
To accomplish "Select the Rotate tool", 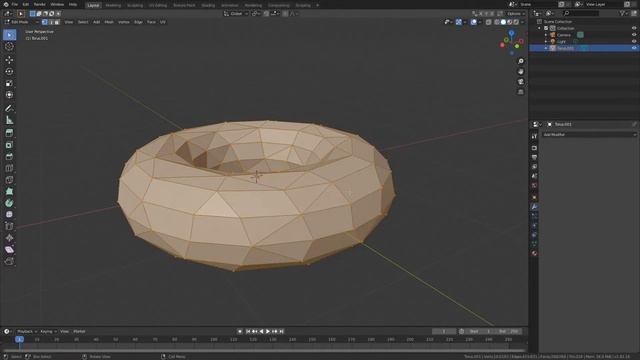I will (x=9, y=71).
